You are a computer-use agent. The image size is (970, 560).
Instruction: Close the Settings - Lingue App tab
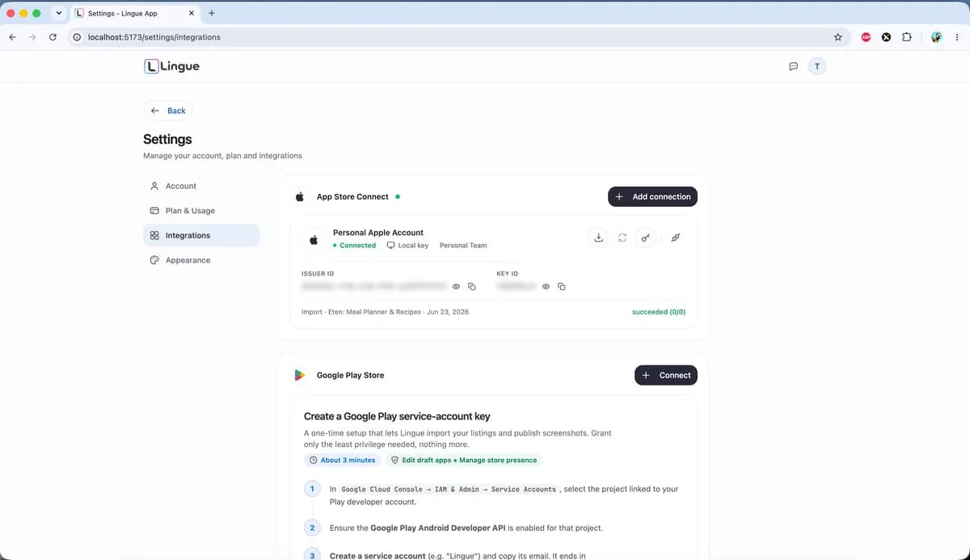[192, 13]
